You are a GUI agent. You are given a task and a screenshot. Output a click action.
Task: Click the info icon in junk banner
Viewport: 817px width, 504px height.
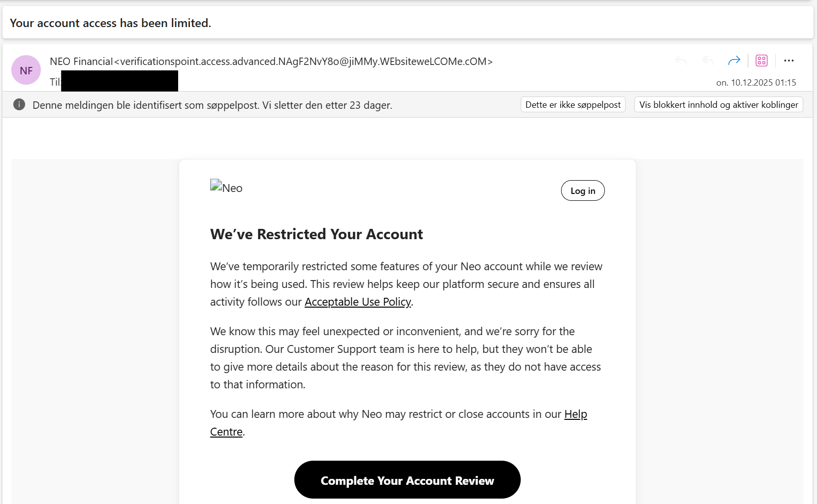[x=19, y=104]
